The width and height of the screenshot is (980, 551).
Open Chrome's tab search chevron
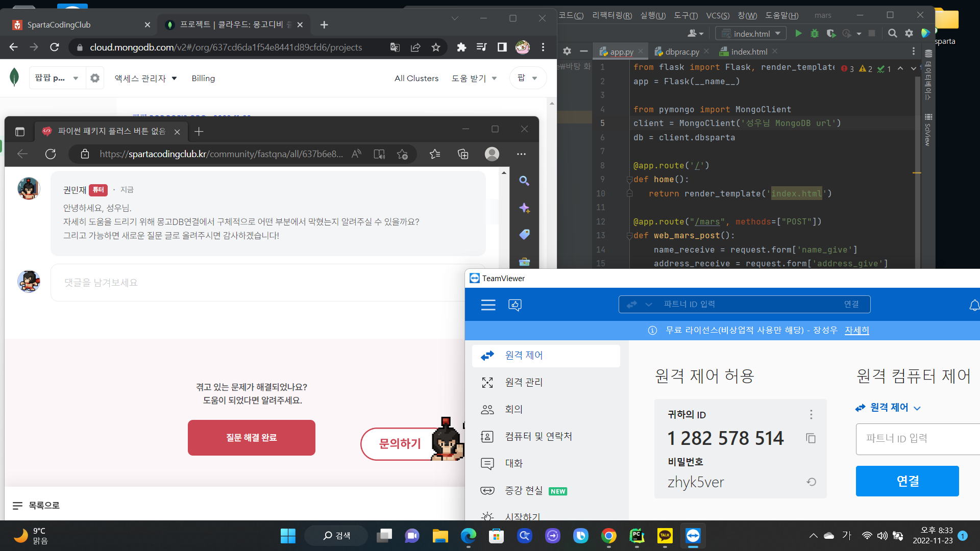(x=455, y=18)
